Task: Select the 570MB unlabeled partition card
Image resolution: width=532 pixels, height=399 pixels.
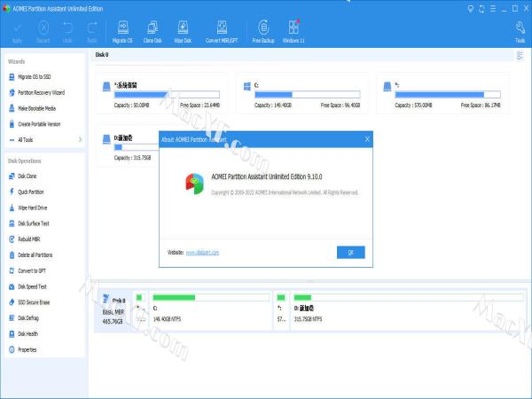Action: pos(443,94)
